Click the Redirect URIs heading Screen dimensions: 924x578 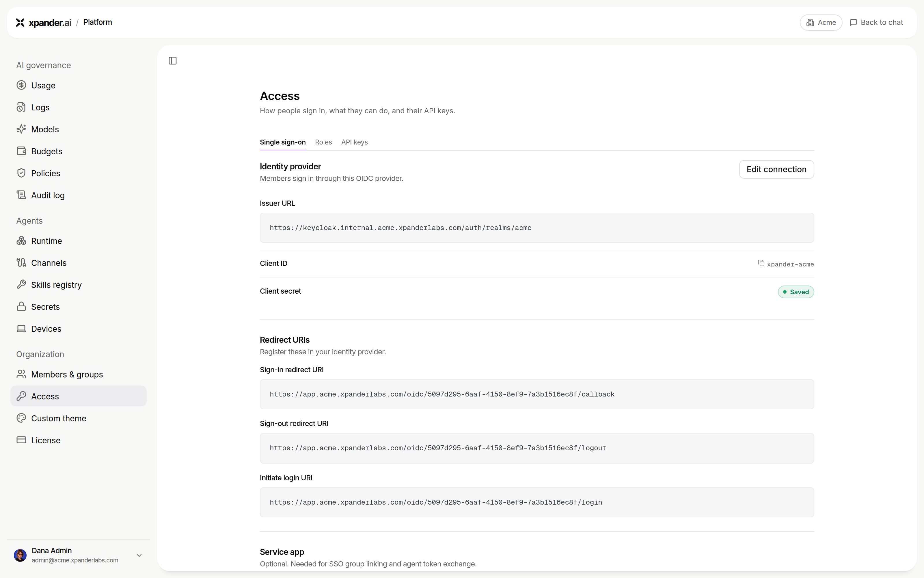pos(284,340)
